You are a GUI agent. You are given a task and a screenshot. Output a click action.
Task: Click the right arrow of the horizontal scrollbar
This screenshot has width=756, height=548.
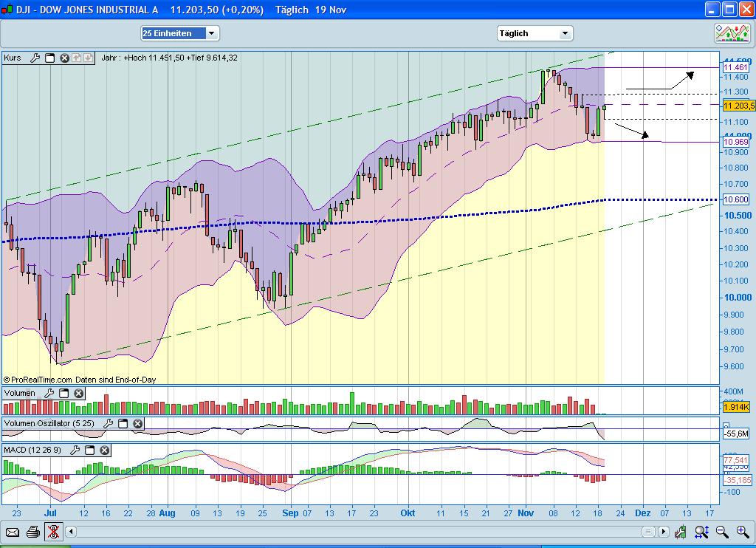(663, 531)
